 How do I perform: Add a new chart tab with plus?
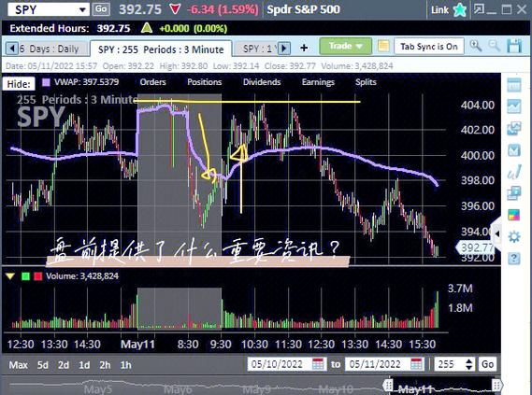coord(304,49)
